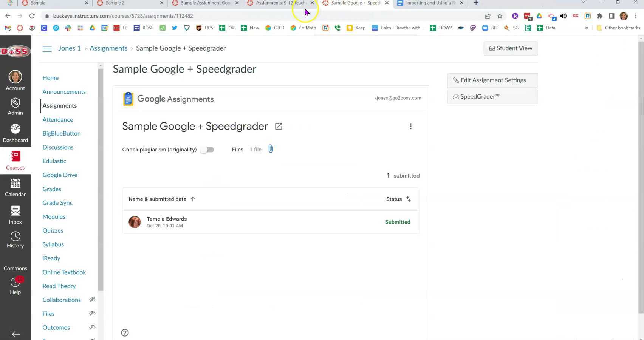Open the three-dot options menu
This screenshot has height=340, width=644.
pyautogui.click(x=410, y=126)
